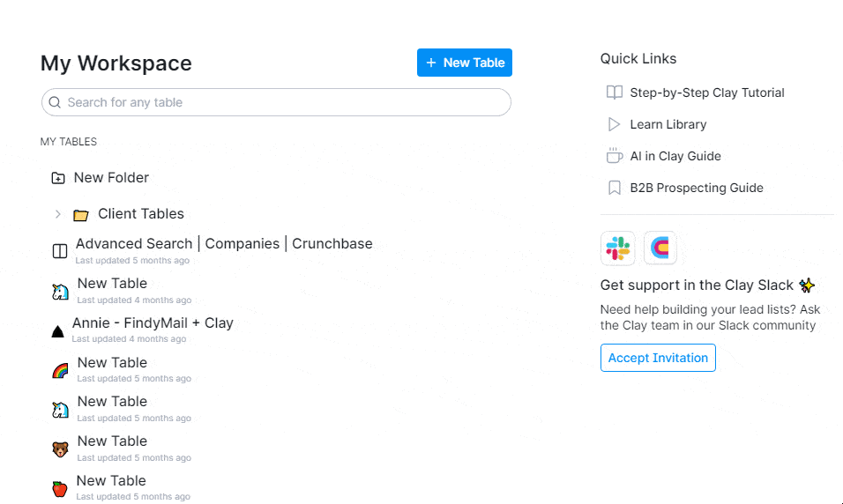Click the play icon beside Learn Library
The image size is (843, 504).
click(614, 124)
